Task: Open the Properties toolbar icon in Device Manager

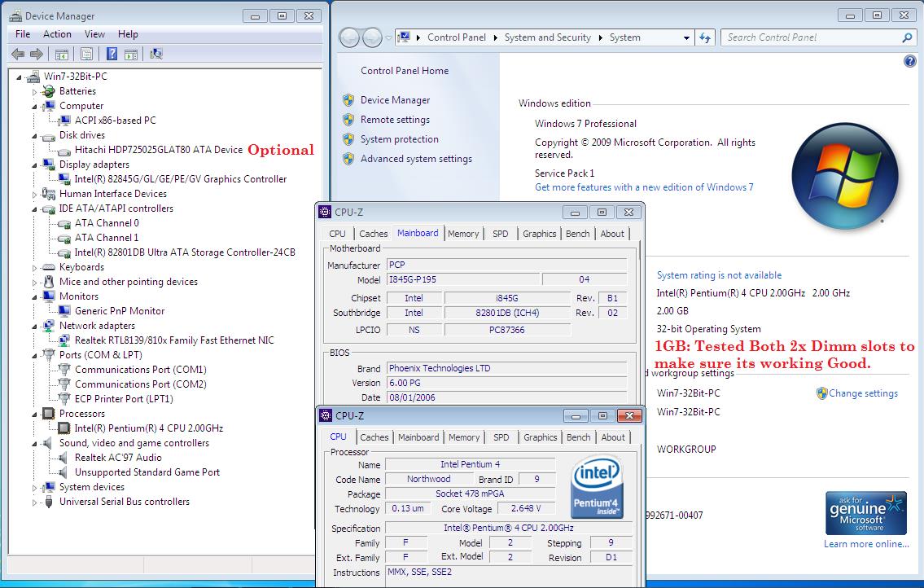Action: pos(86,55)
